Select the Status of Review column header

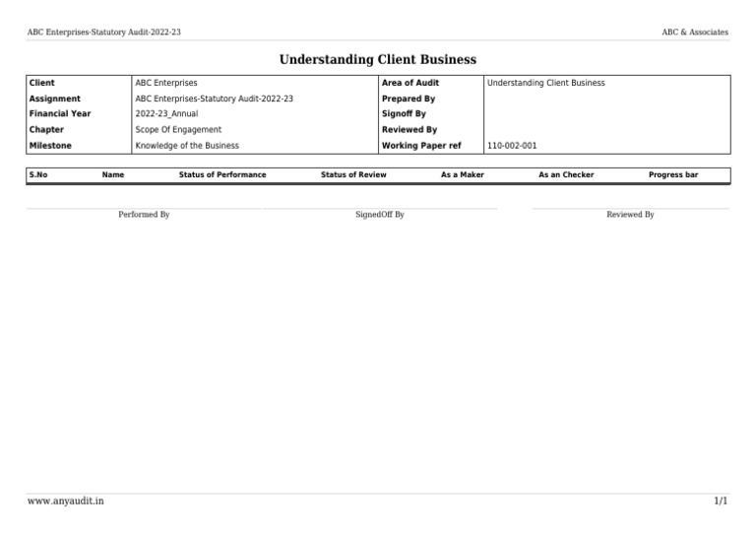[353, 174]
